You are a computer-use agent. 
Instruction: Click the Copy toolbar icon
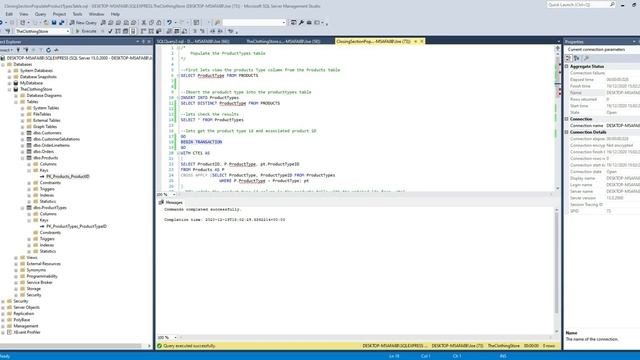pos(151,22)
